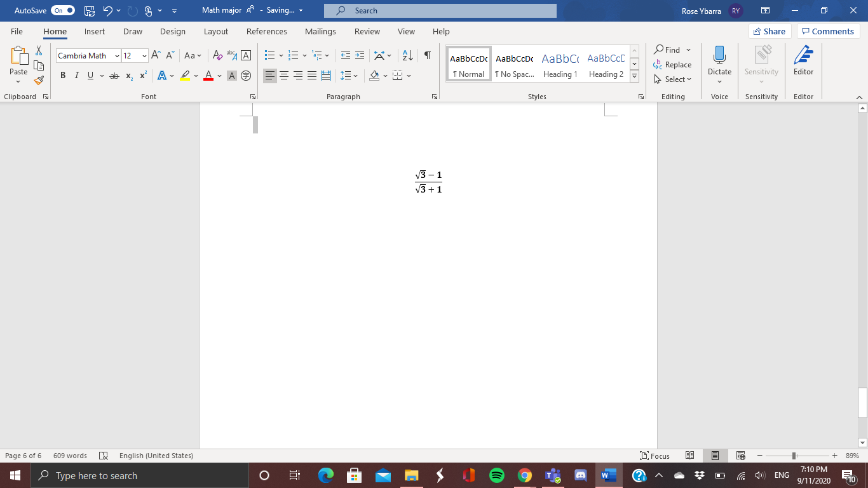
Task: Center align the paragraph
Action: click(x=284, y=76)
